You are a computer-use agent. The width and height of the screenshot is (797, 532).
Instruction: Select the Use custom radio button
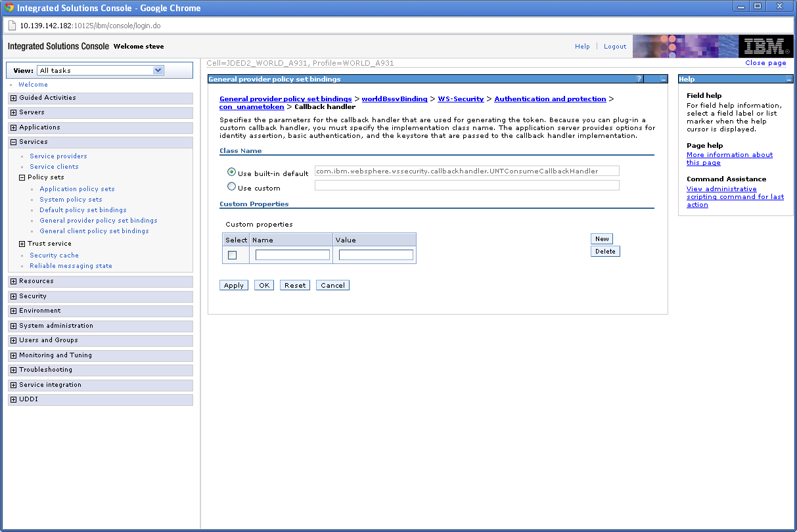point(231,187)
